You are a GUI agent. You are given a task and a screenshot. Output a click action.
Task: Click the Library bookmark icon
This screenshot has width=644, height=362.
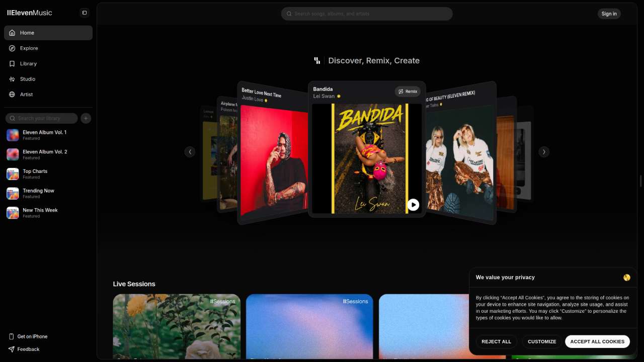click(x=12, y=64)
